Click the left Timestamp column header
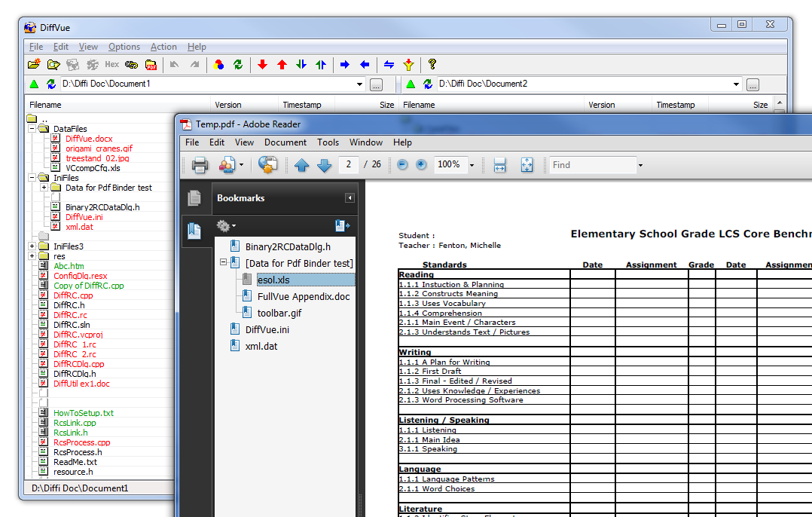Viewport: 812px width, 517px height. pyautogui.click(x=306, y=105)
